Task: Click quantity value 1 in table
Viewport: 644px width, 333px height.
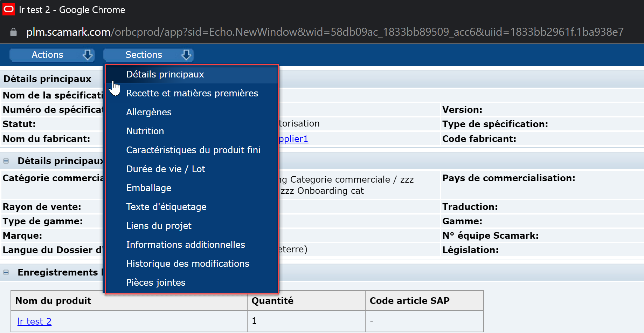Action: pos(254,321)
